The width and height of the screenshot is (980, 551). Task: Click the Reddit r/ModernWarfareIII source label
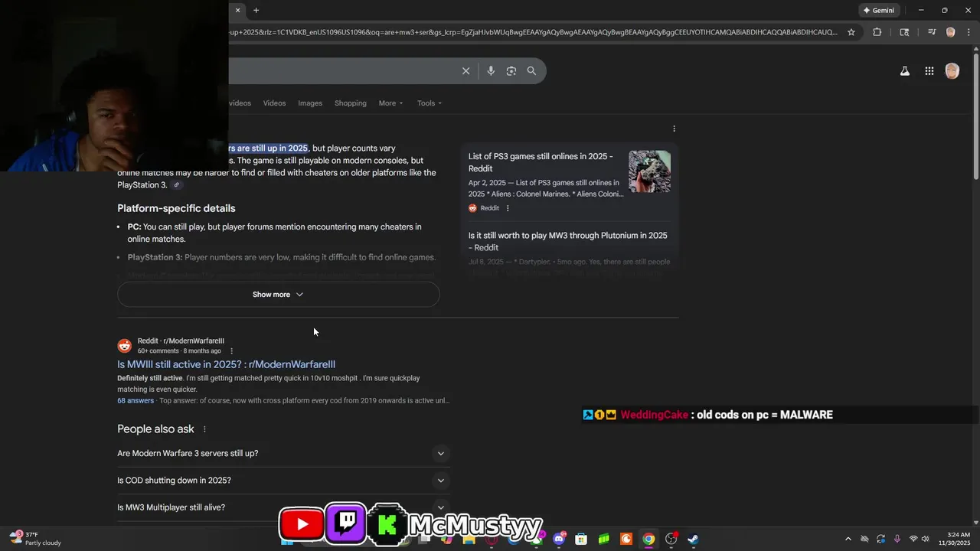click(181, 341)
